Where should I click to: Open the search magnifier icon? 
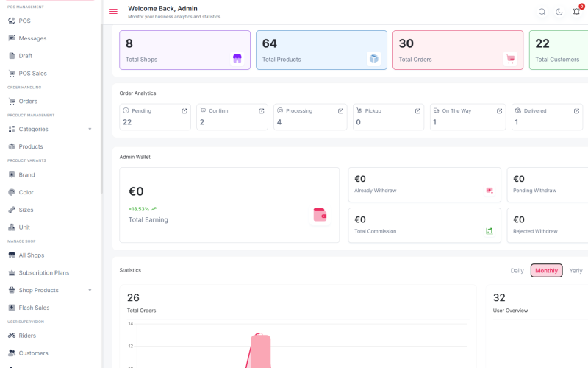pos(542,12)
